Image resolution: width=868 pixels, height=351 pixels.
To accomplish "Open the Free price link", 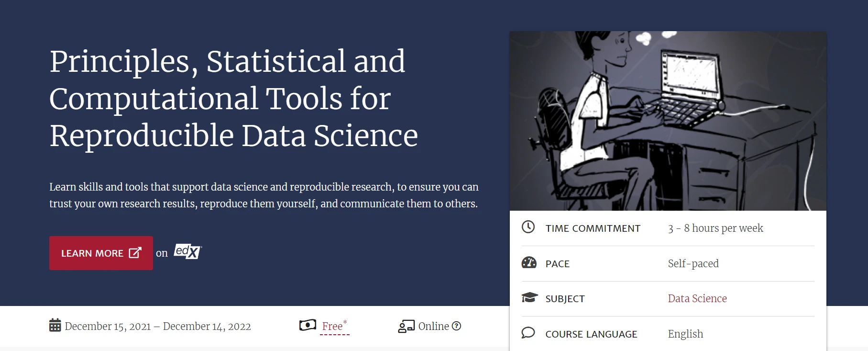I will pos(334,326).
